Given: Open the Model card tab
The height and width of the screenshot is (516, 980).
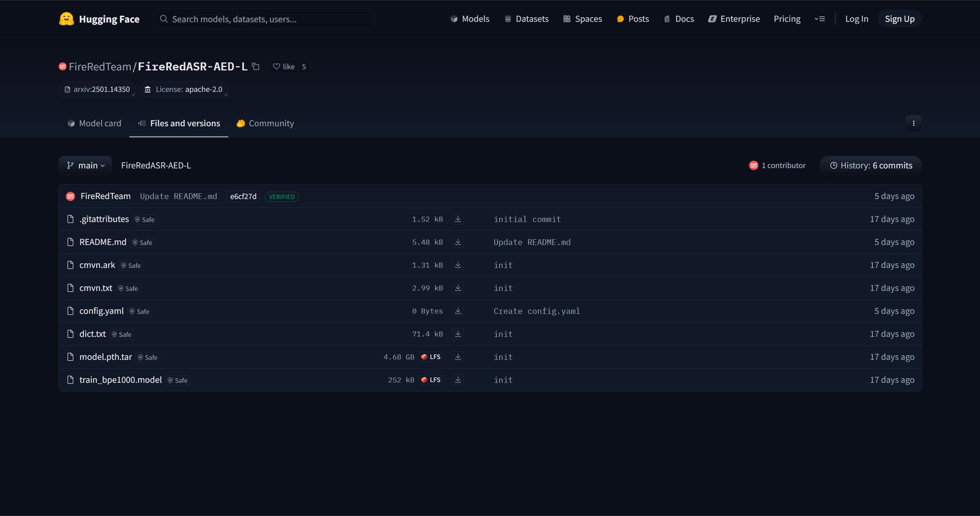Looking at the screenshot, I should pos(94,123).
